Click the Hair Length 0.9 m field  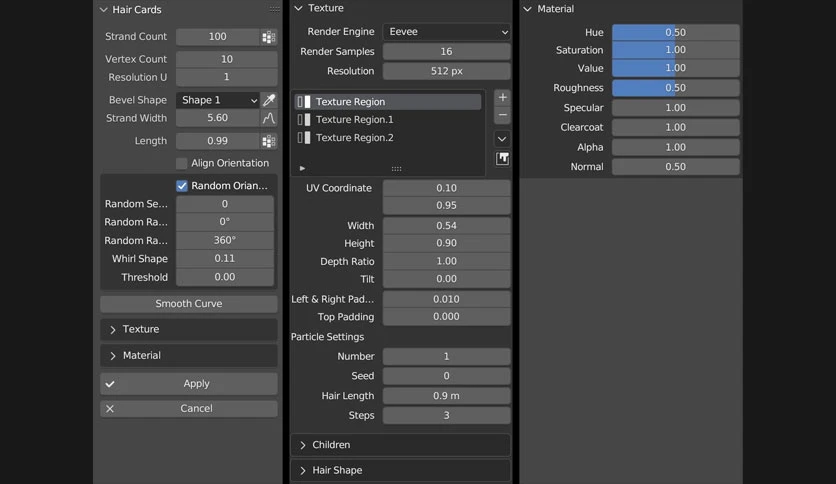pos(446,396)
